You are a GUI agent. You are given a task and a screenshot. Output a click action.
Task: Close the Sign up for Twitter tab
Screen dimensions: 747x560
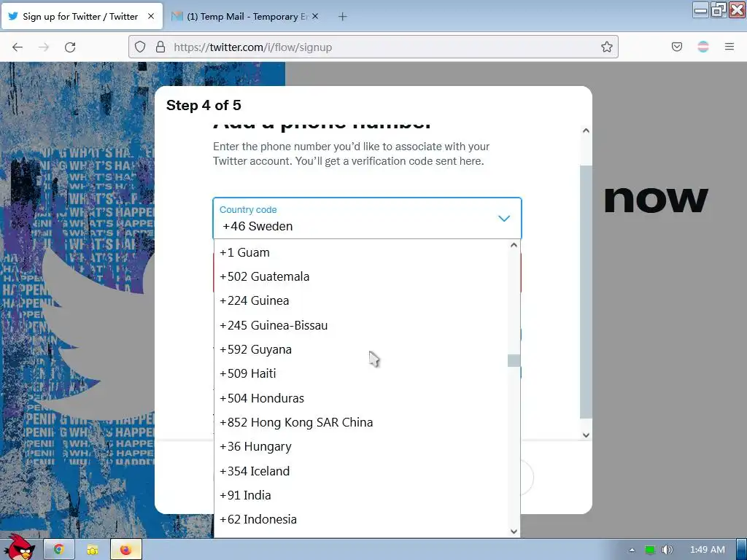tap(151, 16)
